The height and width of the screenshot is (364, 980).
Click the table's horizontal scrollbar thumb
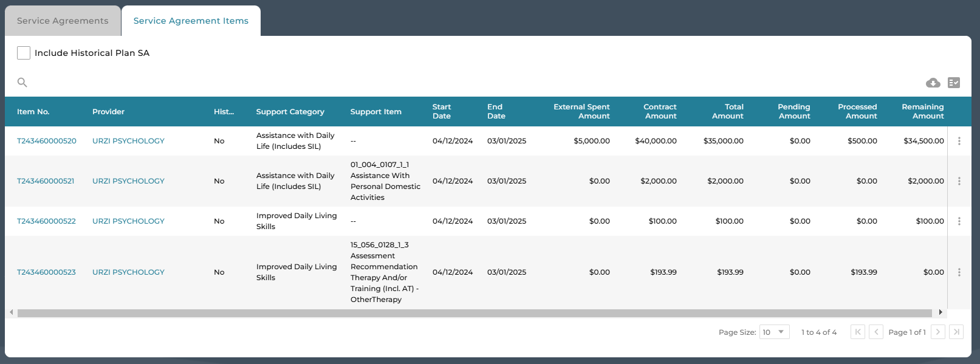click(x=475, y=313)
